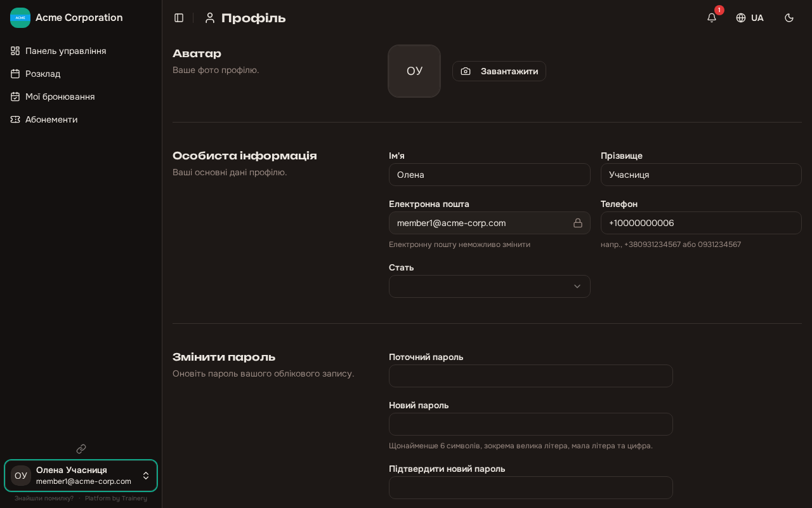This screenshot has width=812, height=508.
Task: Click the Мої бронювання calendar-check icon
Action: [x=15, y=97]
